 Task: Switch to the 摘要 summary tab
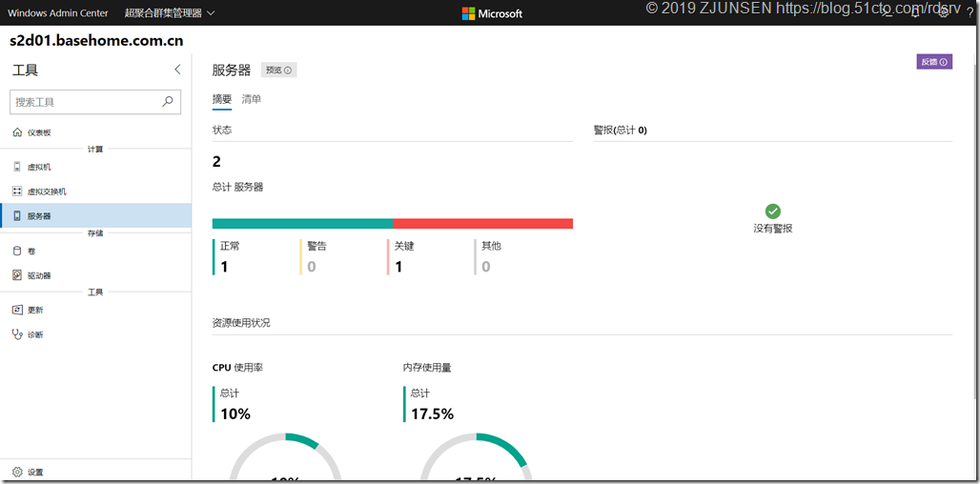pos(222,99)
